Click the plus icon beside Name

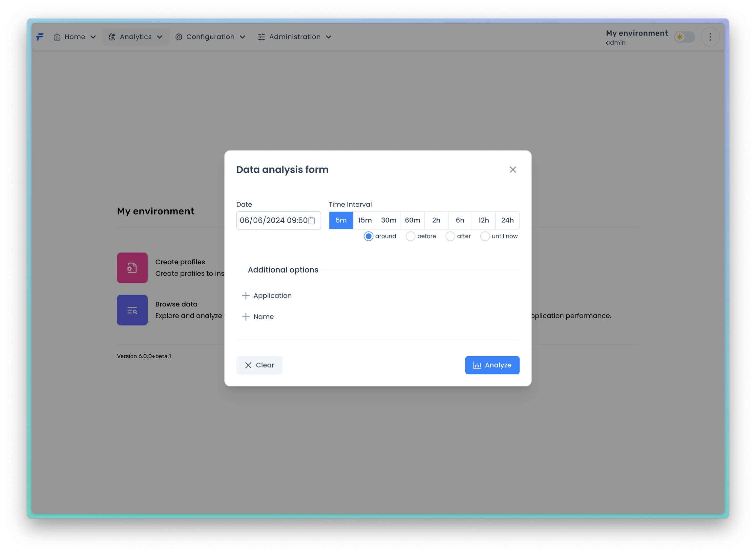(246, 317)
